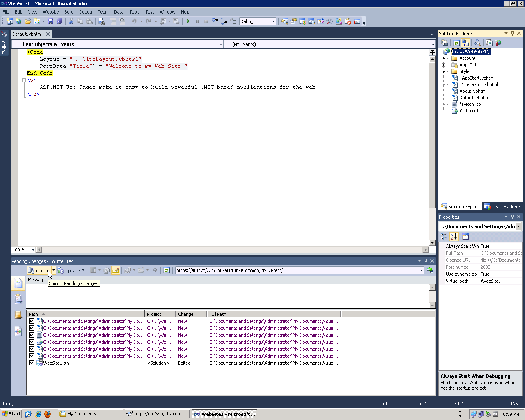The image size is (525, 420).
Task: Open the SVN repository URL dropdown
Action: [x=421, y=270]
